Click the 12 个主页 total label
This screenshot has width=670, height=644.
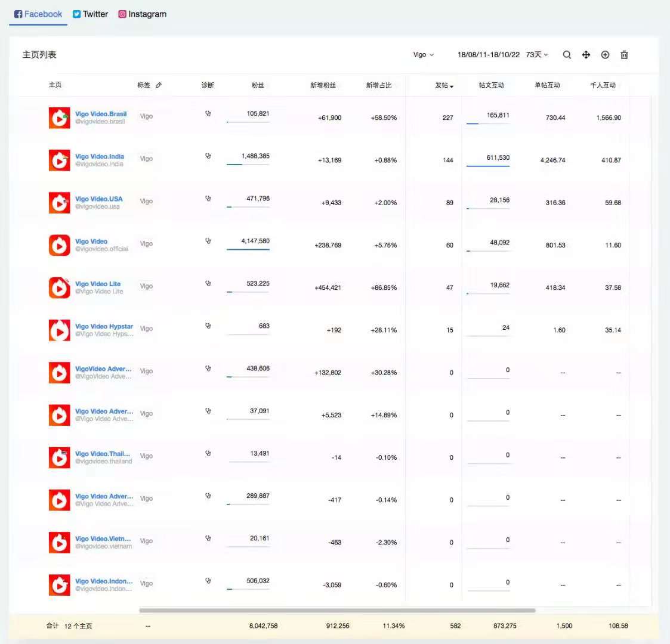78,626
